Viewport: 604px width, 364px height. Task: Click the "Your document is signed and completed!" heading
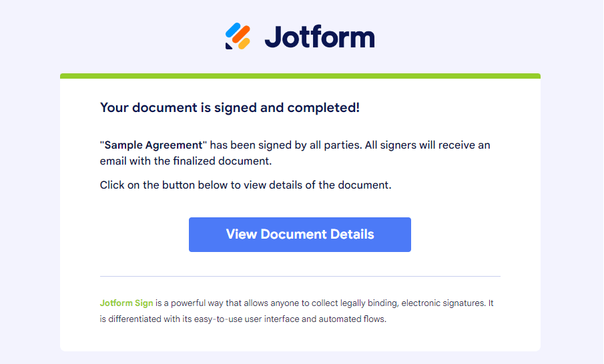point(230,107)
